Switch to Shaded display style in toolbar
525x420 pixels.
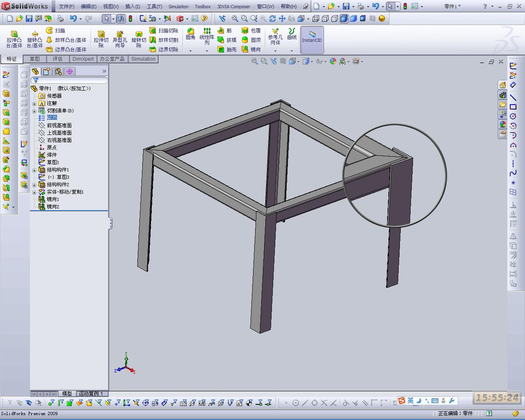pos(353,18)
